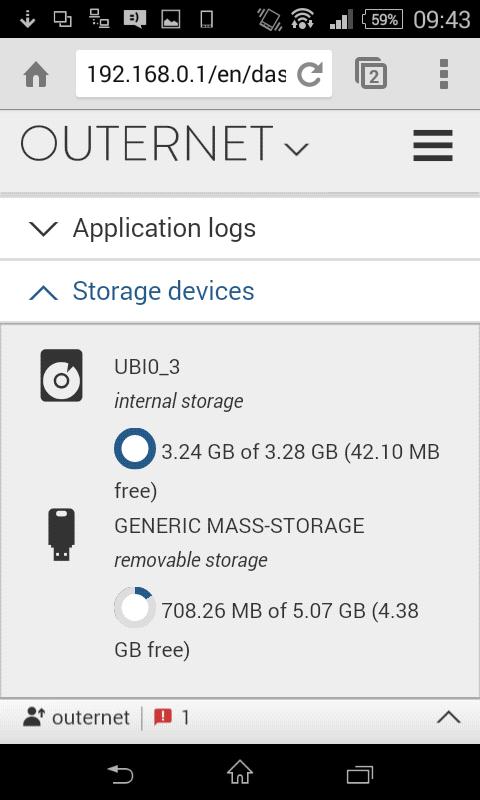Viewport: 480px width, 800px height.
Task: Tap the Android back navigation button
Action: pos(120,775)
